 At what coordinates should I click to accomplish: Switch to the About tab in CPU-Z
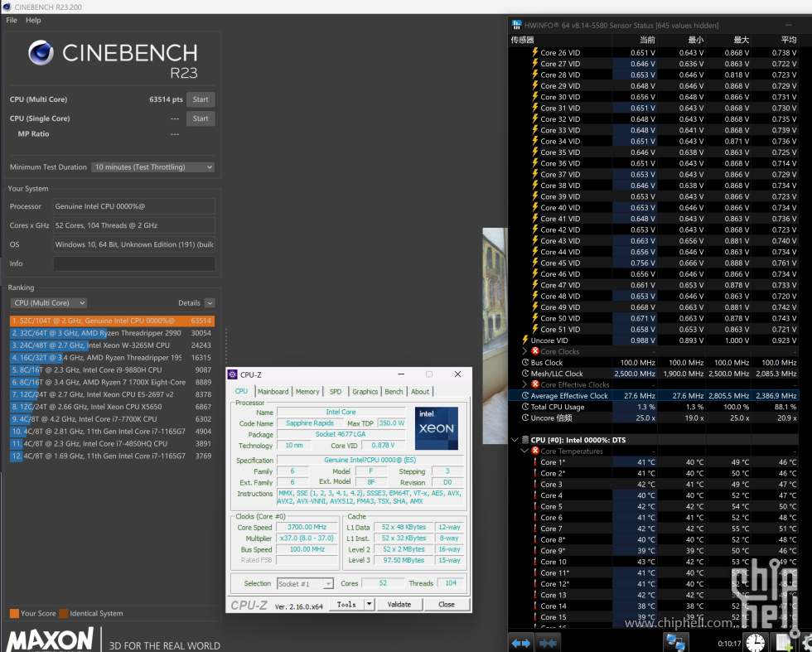pyautogui.click(x=420, y=392)
